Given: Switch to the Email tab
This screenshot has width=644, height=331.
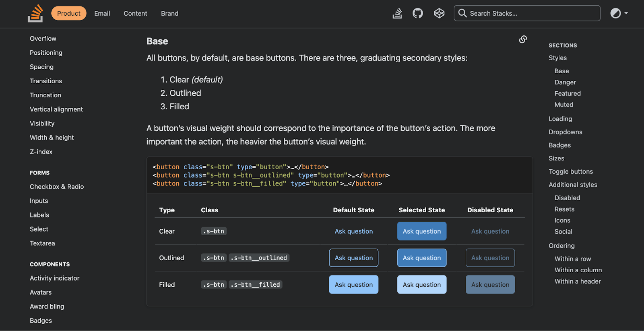Looking at the screenshot, I should coord(102,13).
